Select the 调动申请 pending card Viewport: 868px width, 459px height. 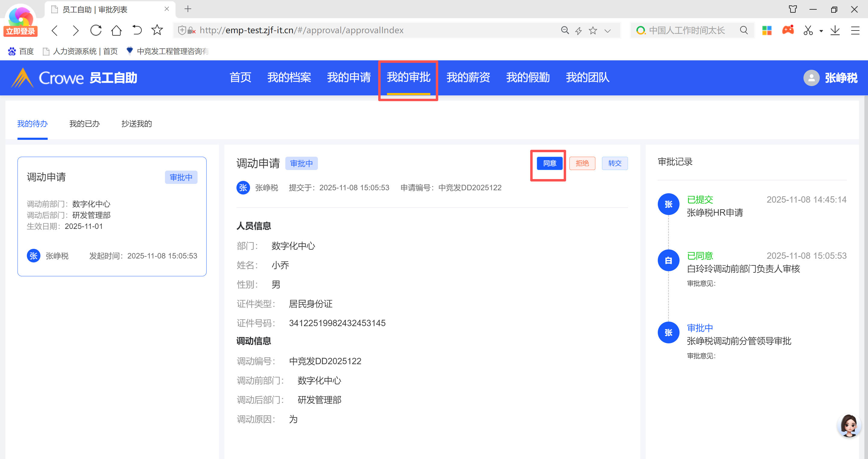(x=112, y=216)
